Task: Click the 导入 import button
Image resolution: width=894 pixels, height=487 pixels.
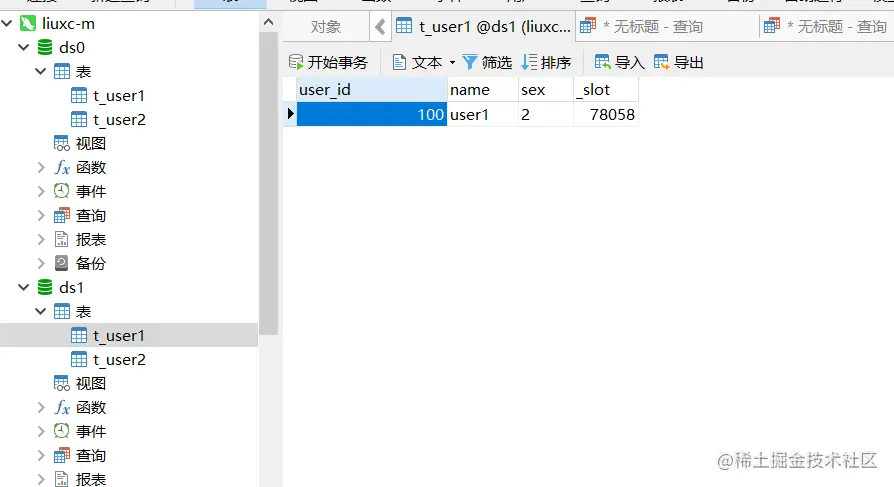Action: point(620,62)
